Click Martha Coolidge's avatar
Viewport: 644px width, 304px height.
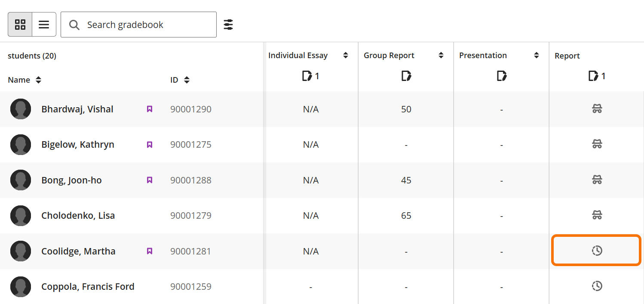(x=21, y=251)
